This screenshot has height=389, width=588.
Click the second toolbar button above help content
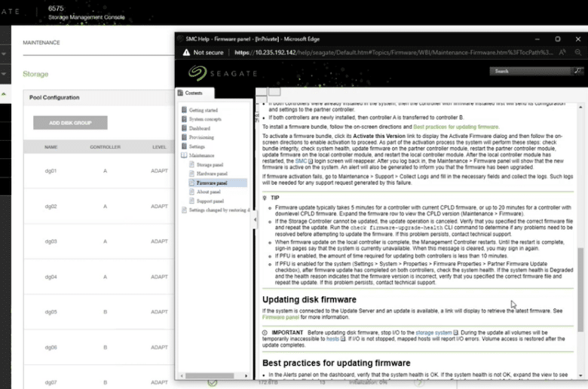click(x=274, y=92)
